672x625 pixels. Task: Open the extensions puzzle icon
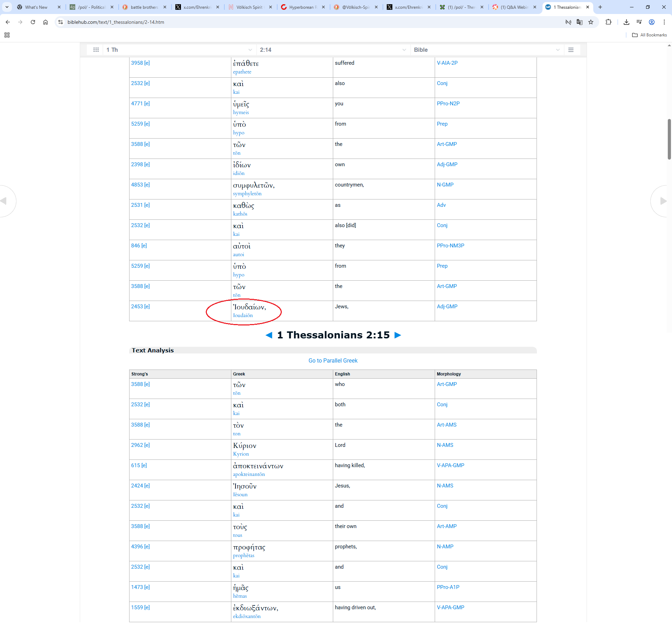pos(608,22)
